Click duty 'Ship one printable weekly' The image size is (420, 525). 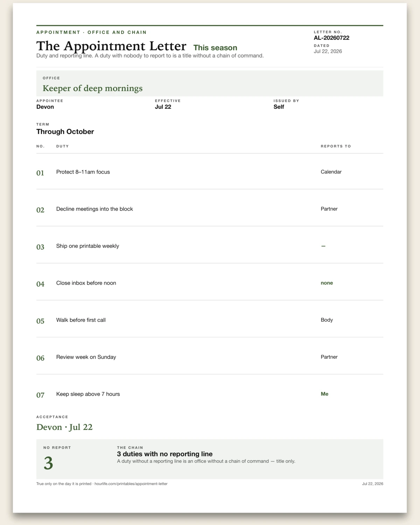tap(87, 246)
